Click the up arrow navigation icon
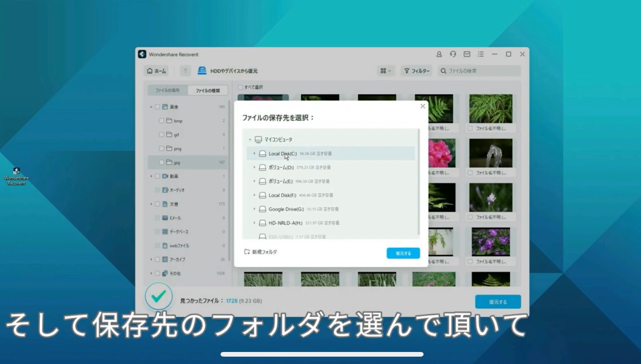The width and height of the screenshot is (641, 364). click(x=185, y=71)
